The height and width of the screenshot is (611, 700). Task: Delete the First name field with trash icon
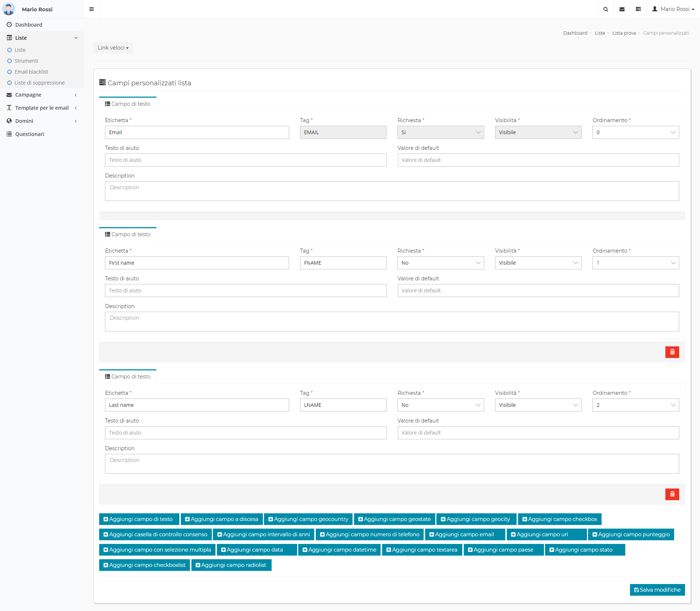tap(672, 352)
